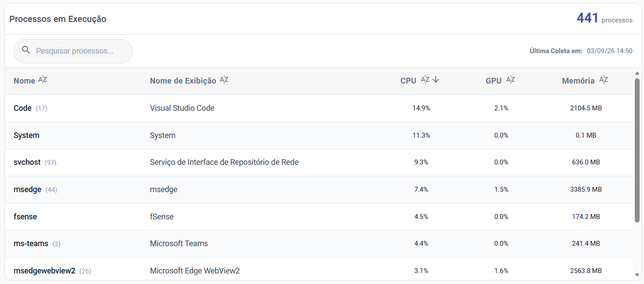Expand msedgewebview2 group (26)
The width and height of the screenshot is (644, 284).
click(x=52, y=271)
